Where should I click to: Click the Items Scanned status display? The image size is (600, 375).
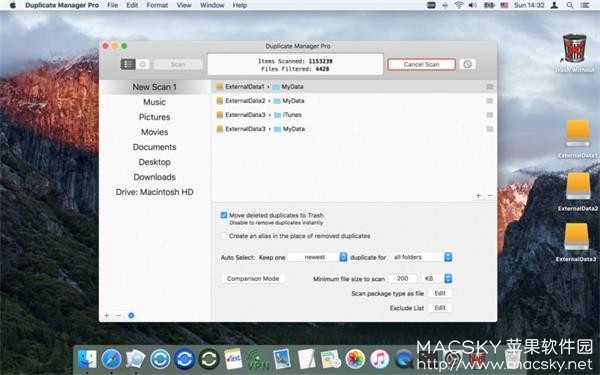click(x=295, y=64)
